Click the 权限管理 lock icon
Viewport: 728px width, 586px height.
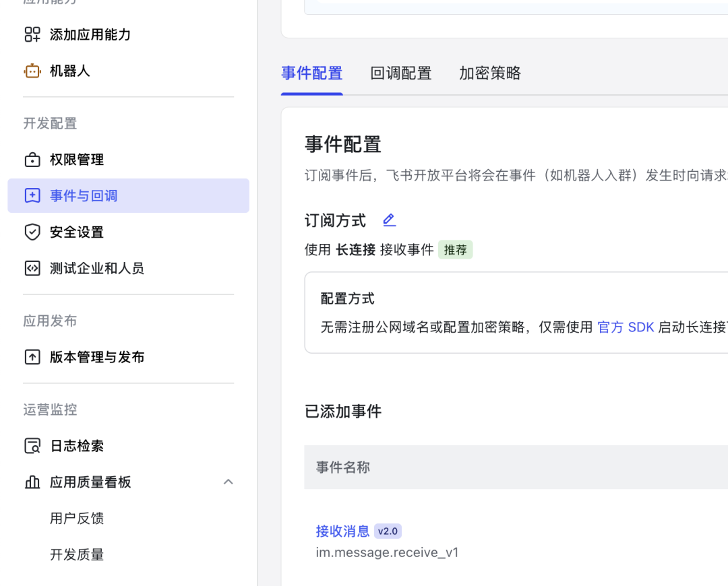point(32,160)
